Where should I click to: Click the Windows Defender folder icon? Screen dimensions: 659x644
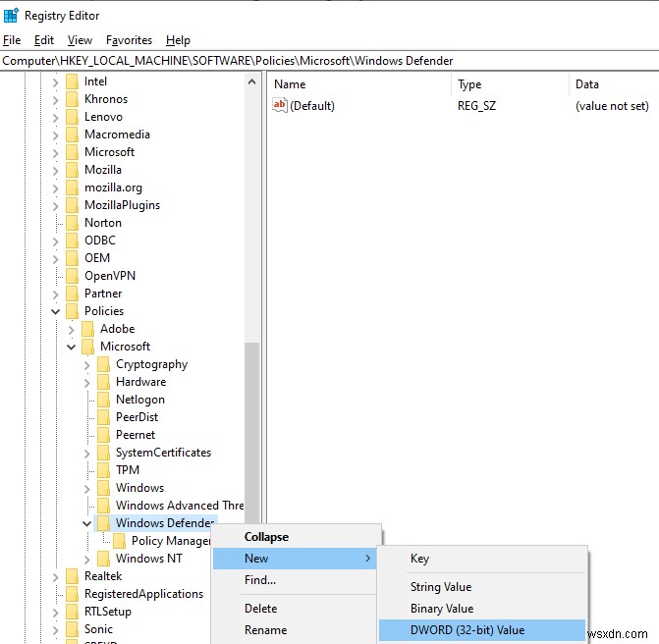pyautogui.click(x=103, y=523)
